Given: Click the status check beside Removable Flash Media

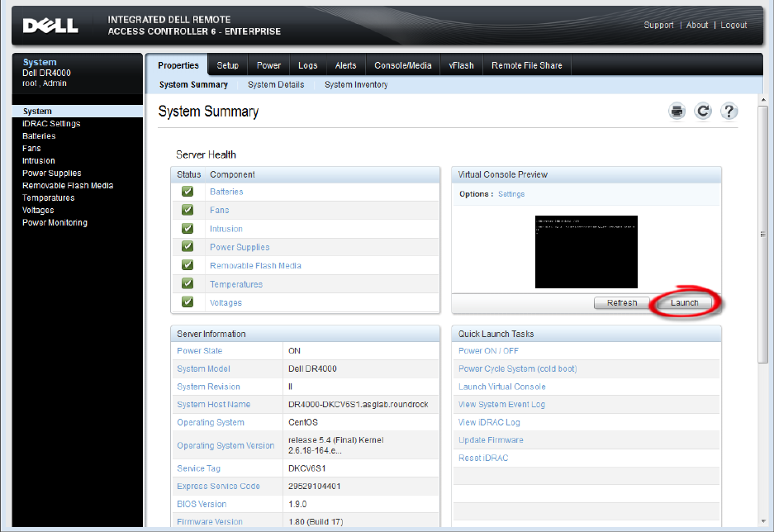Looking at the screenshot, I should tap(188, 265).
